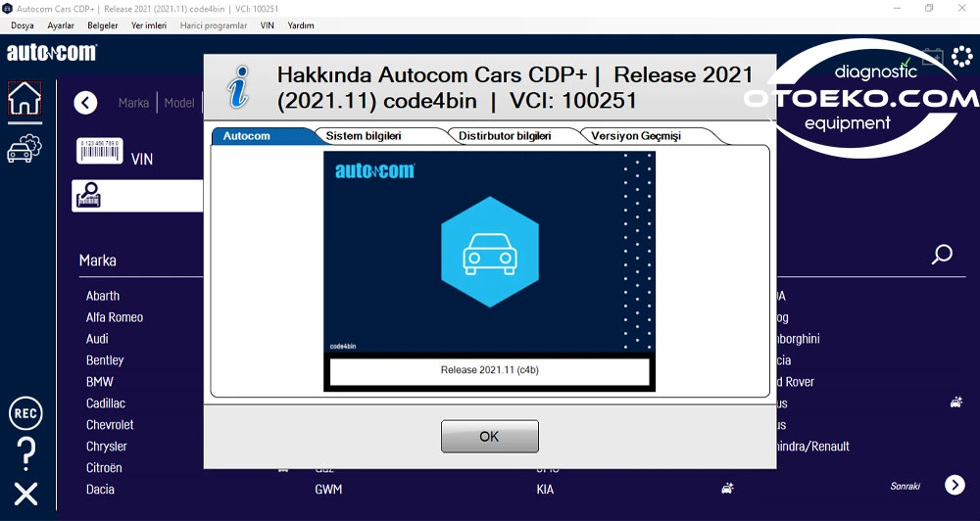Select KIA brand
This screenshot has height=521, width=980.
click(x=545, y=489)
